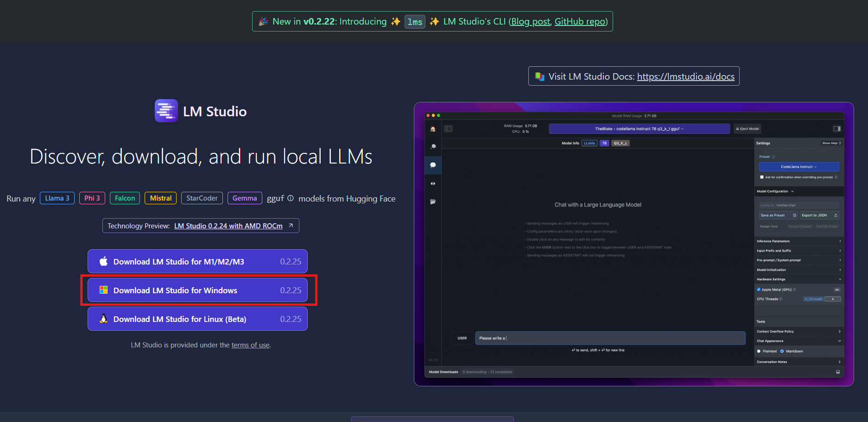868x422 pixels.
Task: Open the GitHub repo link in the banner
Action: pos(580,21)
